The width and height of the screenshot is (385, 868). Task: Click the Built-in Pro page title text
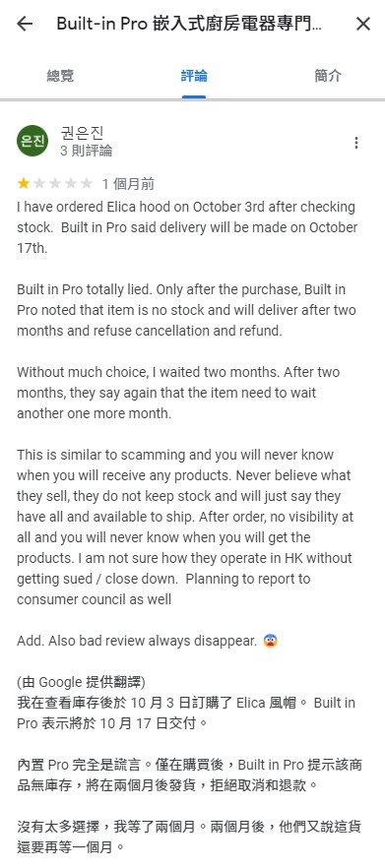click(x=189, y=24)
